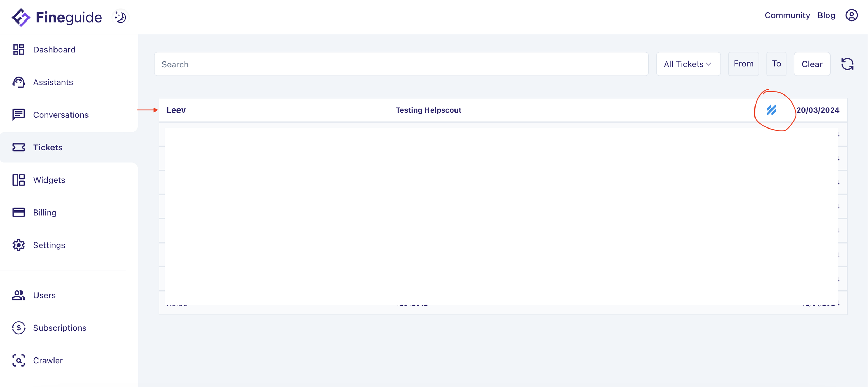Open the Blog link
This screenshot has width=868, height=387.
[x=826, y=15]
